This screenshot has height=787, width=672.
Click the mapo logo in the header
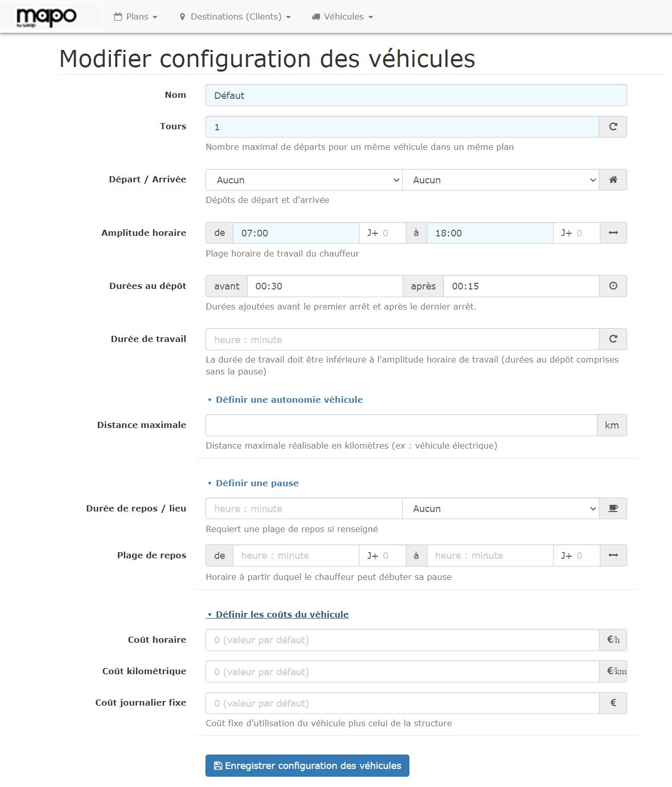[x=47, y=17]
